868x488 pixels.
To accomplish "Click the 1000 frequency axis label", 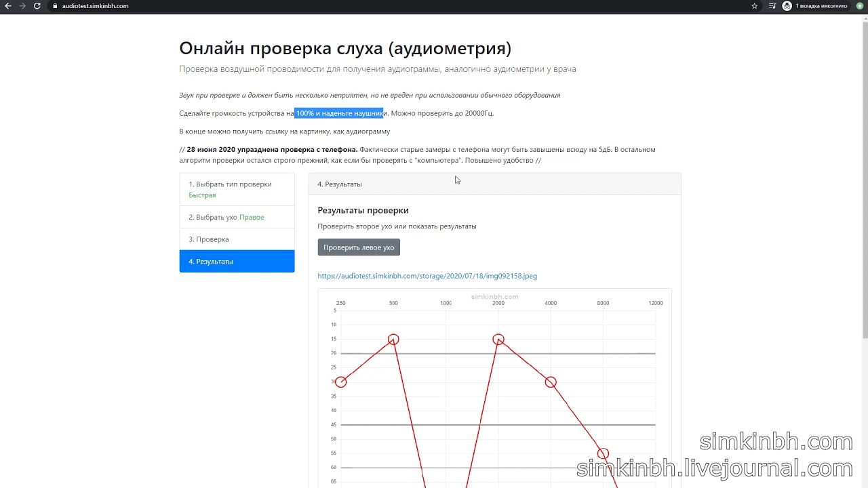I will click(x=446, y=303).
